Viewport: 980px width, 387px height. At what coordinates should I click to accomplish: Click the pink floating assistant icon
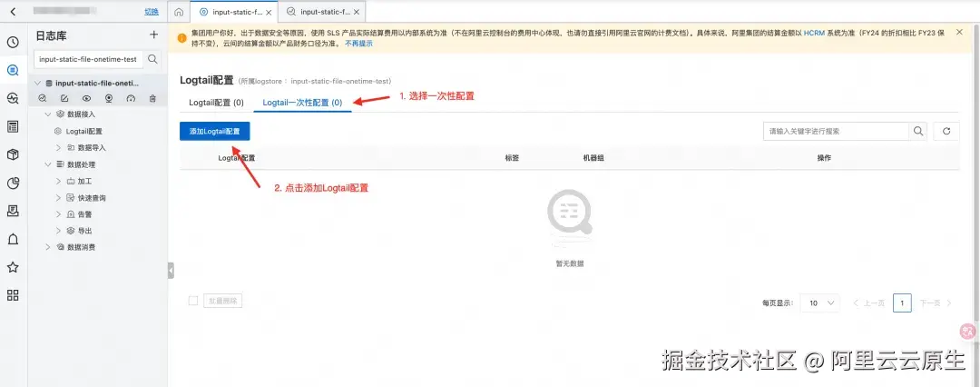(x=968, y=332)
